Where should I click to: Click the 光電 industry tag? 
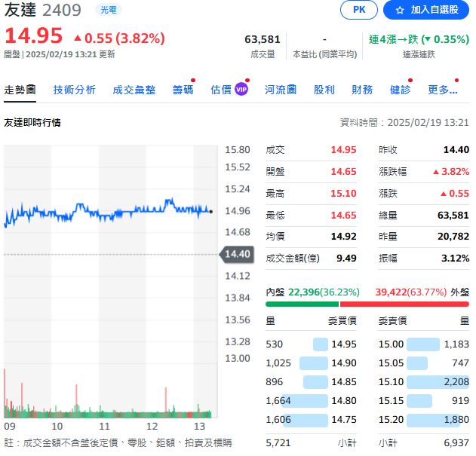tap(109, 10)
